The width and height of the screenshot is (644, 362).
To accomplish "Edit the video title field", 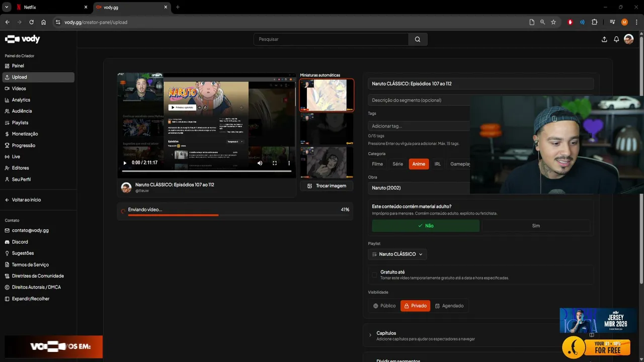I will 480,83.
